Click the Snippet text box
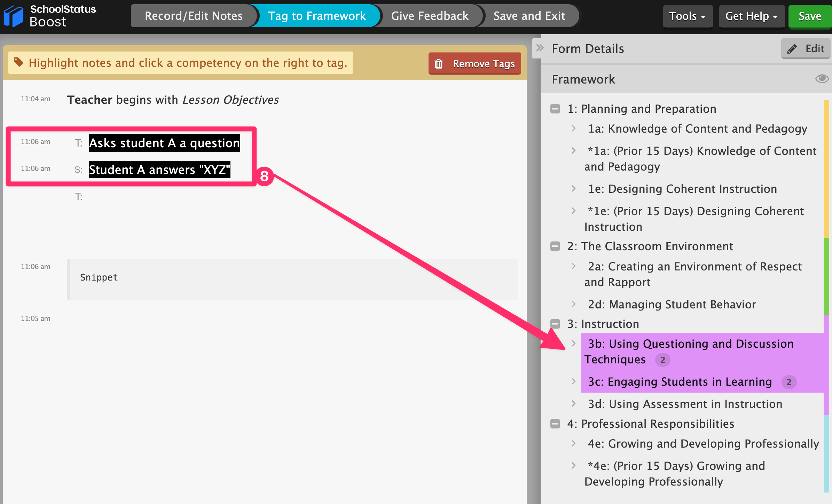Screen dimensions: 832x504 click(292, 279)
